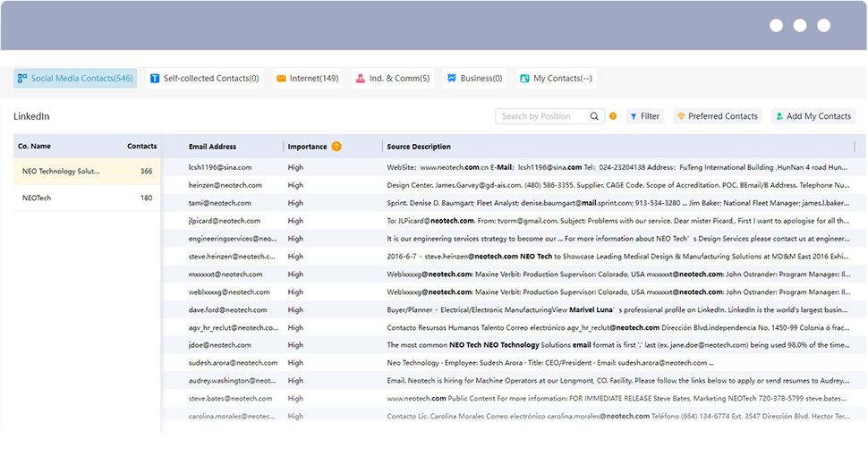868x456 pixels.
Task: Click the orange info icon beside search
Action: (613, 116)
